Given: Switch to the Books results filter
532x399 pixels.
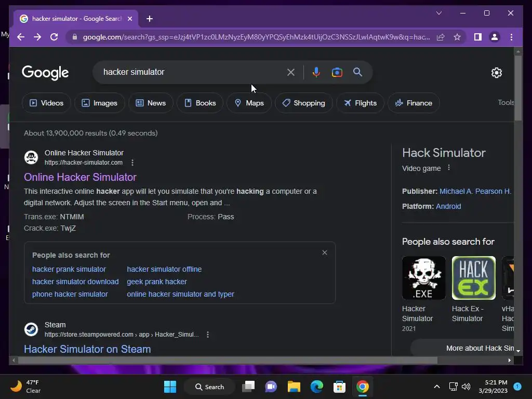Looking at the screenshot, I should click(x=200, y=103).
